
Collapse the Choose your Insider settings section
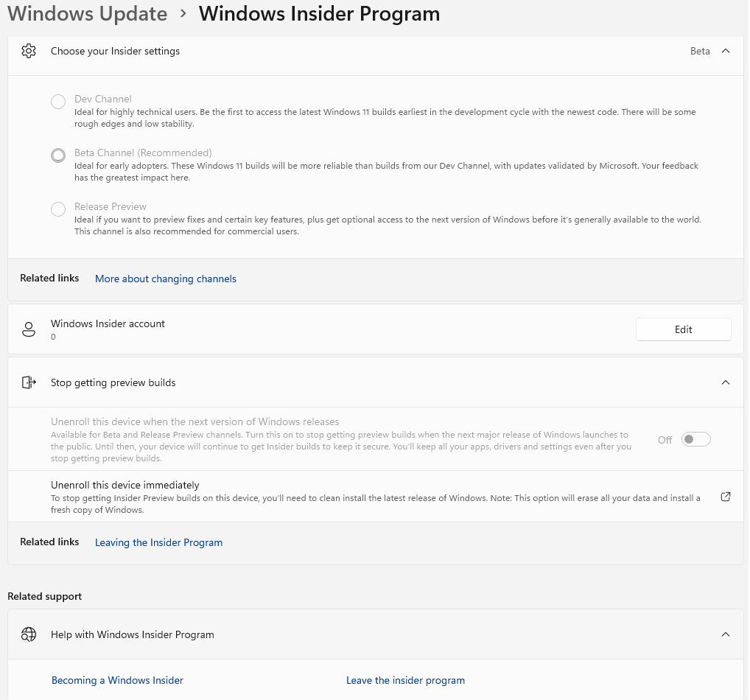726,51
